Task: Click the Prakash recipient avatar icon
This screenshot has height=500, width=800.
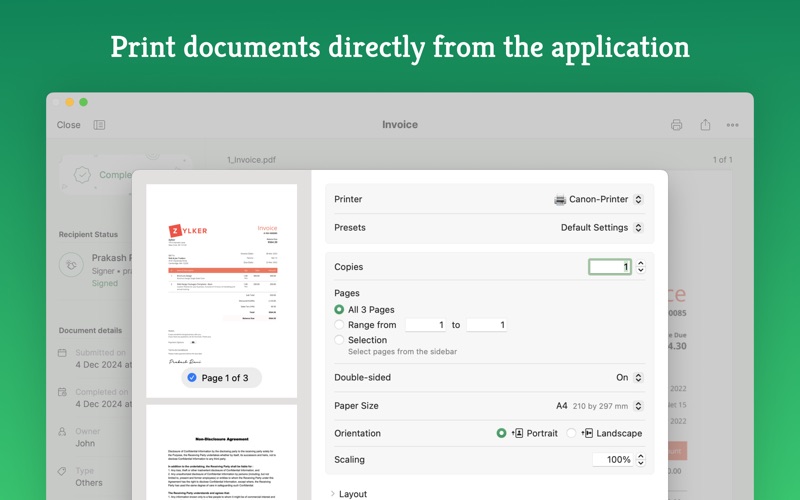Action: point(71,264)
